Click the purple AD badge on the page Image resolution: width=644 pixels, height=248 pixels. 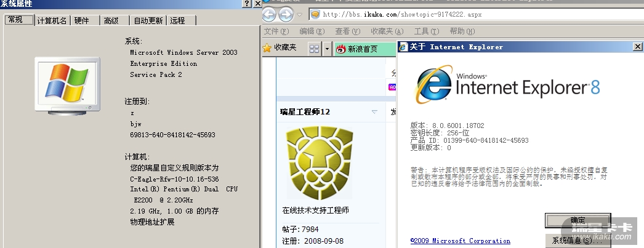(x=392, y=87)
